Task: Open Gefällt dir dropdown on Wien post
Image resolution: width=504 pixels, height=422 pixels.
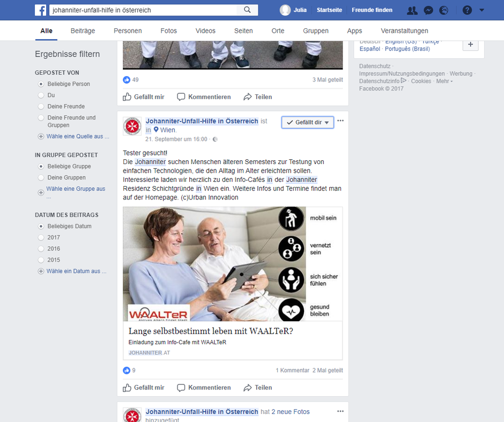Action: (308, 122)
